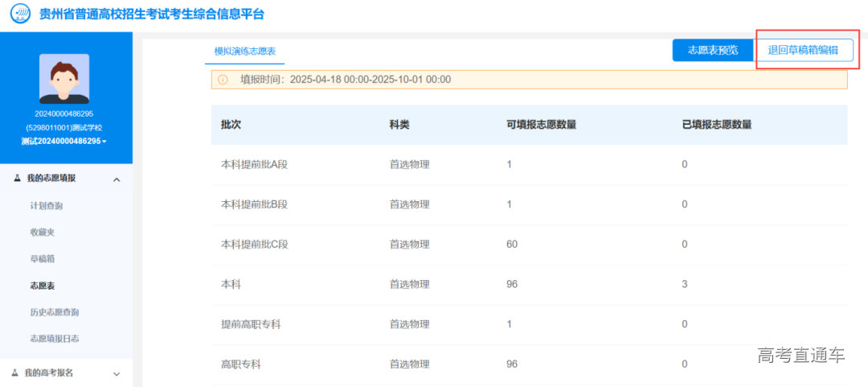The image size is (868, 387).
Task: Open 历史志愿查询 in the sidebar
Action: [x=54, y=312]
